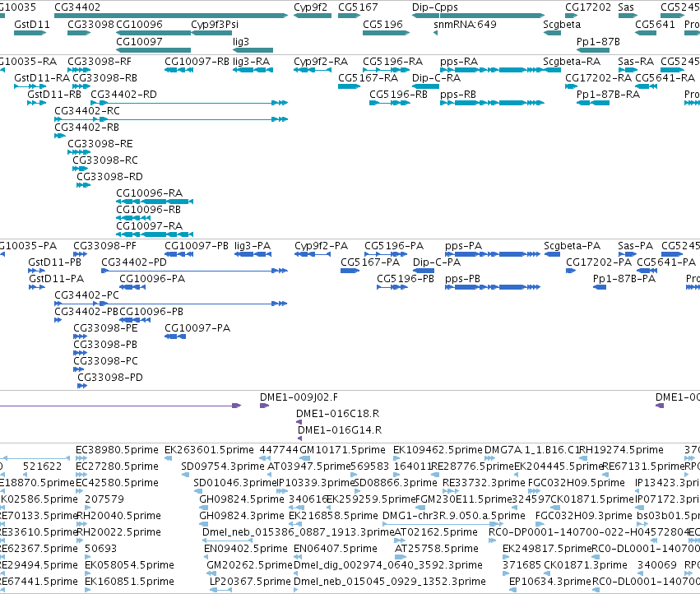Open the DME1-016G14.R BAC end label
Image resolution: width=700 pixels, height=594 pixels.
(340, 430)
